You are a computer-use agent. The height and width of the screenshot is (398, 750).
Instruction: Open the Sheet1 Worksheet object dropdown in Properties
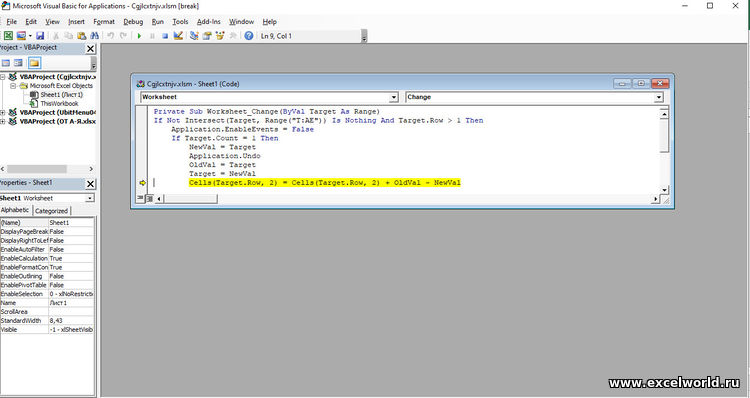tap(90, 198)
